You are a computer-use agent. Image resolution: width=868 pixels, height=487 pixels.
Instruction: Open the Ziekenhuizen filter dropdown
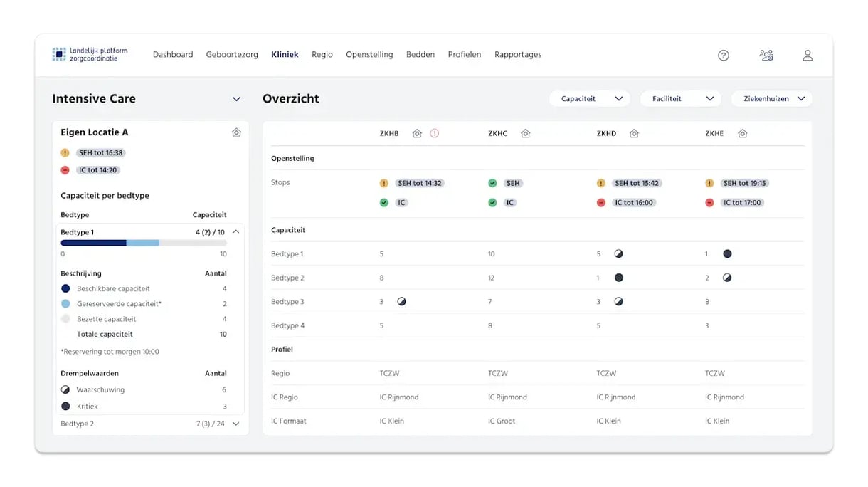click(772, 99)
